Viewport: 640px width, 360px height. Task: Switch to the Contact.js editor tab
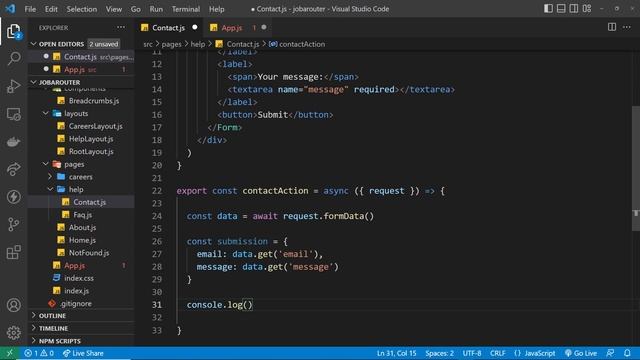point(169,28)
